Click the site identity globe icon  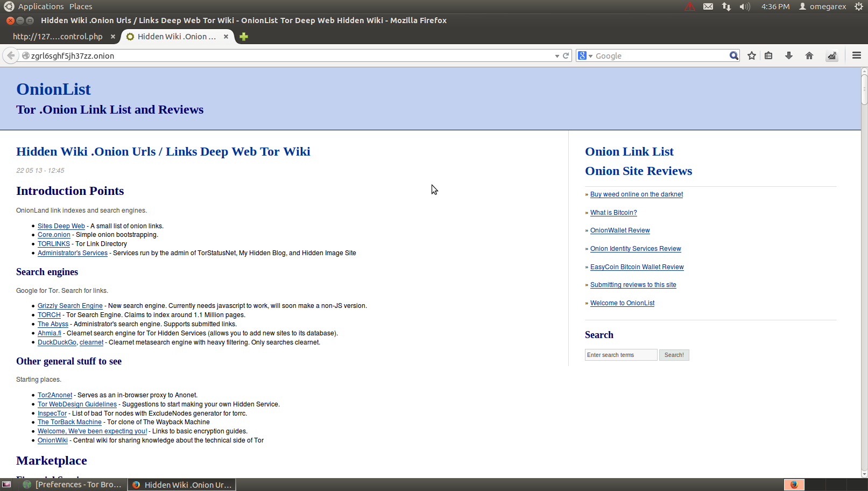pyautogui.click(x=25, y=55)
